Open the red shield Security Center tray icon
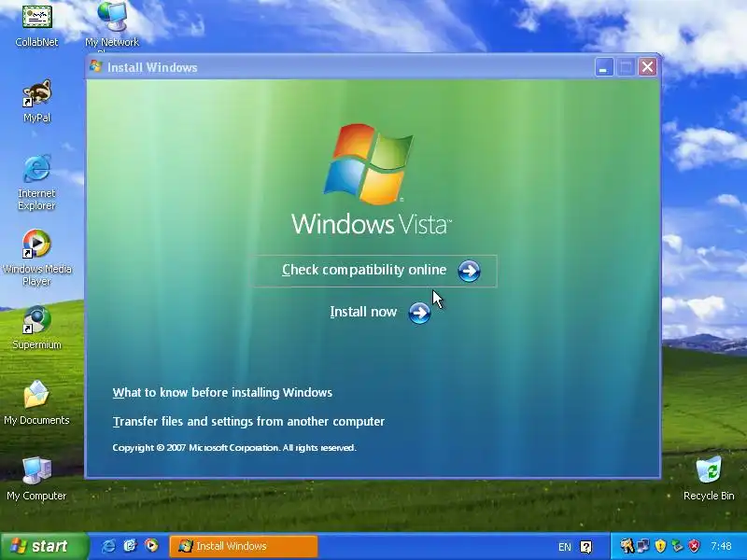This screenshot has height=560, width=747. click(695, 546)
